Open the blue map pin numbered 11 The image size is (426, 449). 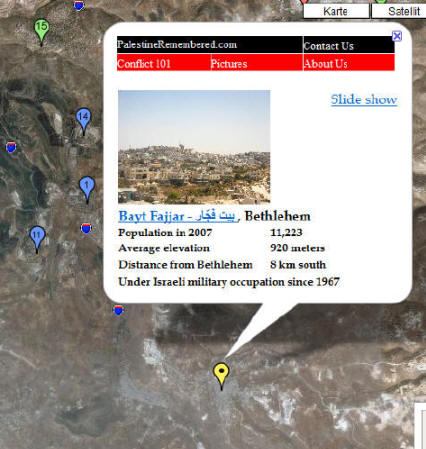(x=37, y=238)
